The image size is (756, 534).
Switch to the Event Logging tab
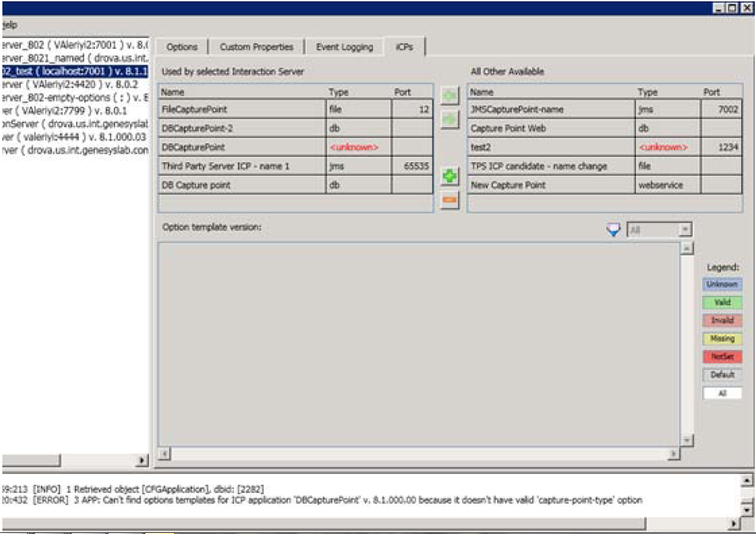(344, 47)
